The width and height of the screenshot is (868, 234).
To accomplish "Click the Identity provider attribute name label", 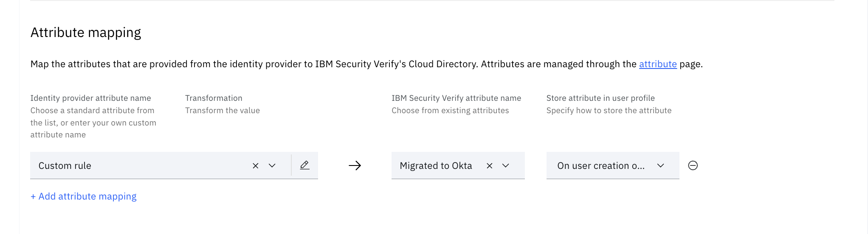I will click(x=90, y=98).
